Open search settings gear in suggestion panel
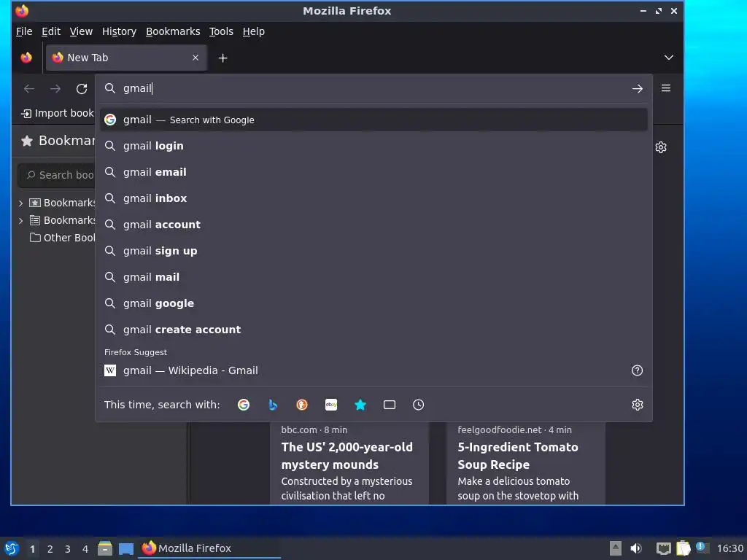This screenshot has width=747, height=560. click(x=638, y=405)
